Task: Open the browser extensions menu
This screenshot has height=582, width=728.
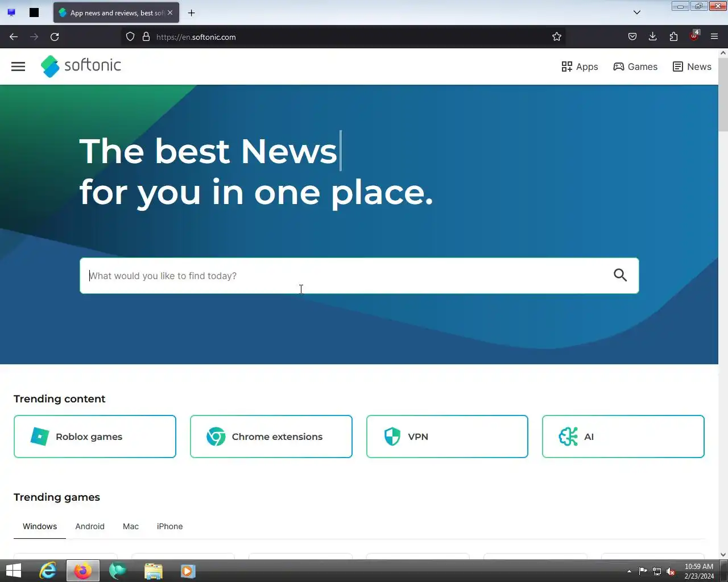Action: [x=673, y=37]
